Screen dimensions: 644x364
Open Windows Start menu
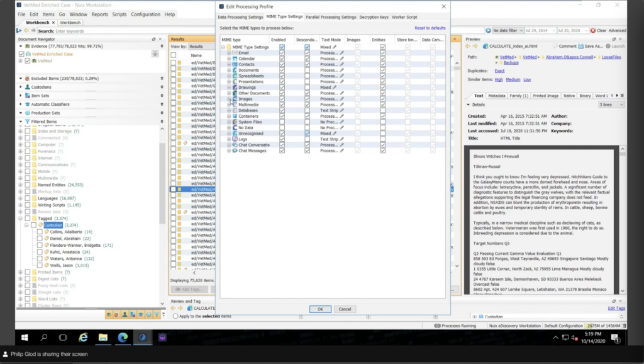pos(25,338)
